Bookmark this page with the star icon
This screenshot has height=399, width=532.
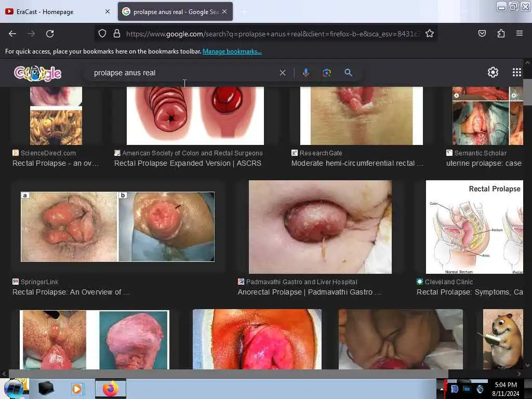[430, 33]
